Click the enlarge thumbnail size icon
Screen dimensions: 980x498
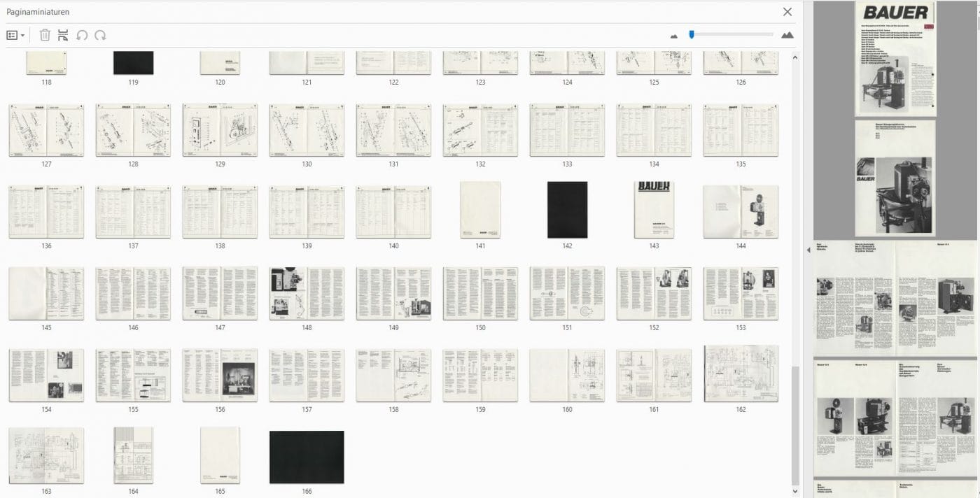pyautogui.click(x=787, y=35)
